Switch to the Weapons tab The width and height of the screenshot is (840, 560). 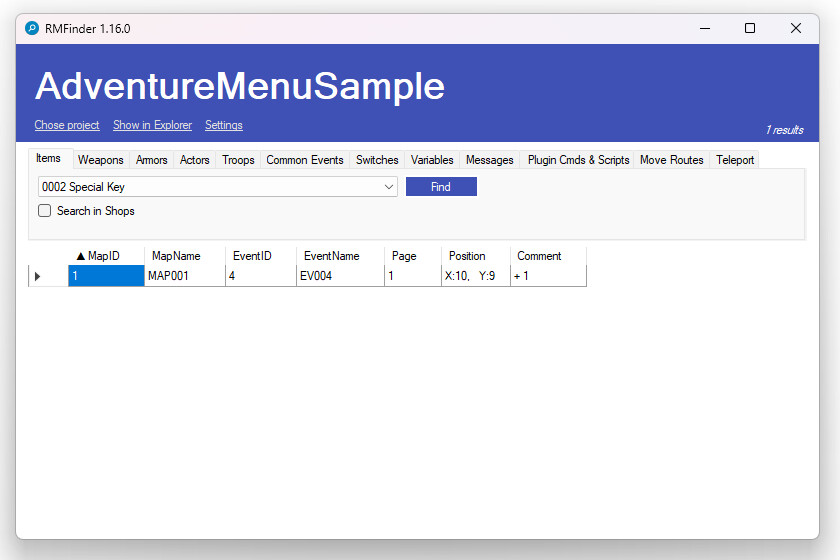pyautogui.click(x=100, y=160)
